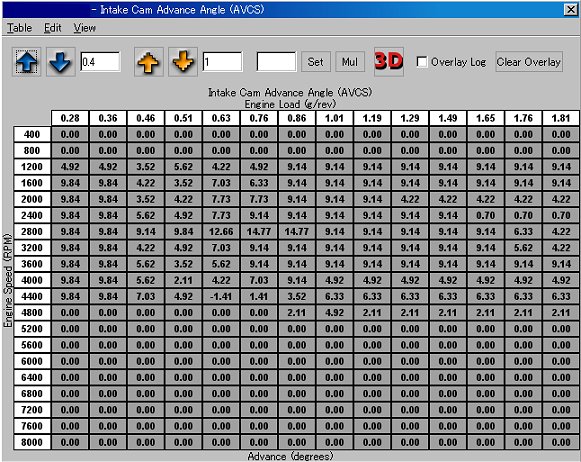
Task: Click the blue down arrow decrement icon
Action: 60,62
